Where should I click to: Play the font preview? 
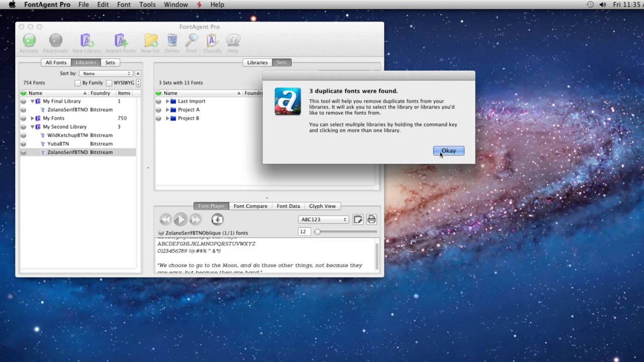(x=180, y=219)
